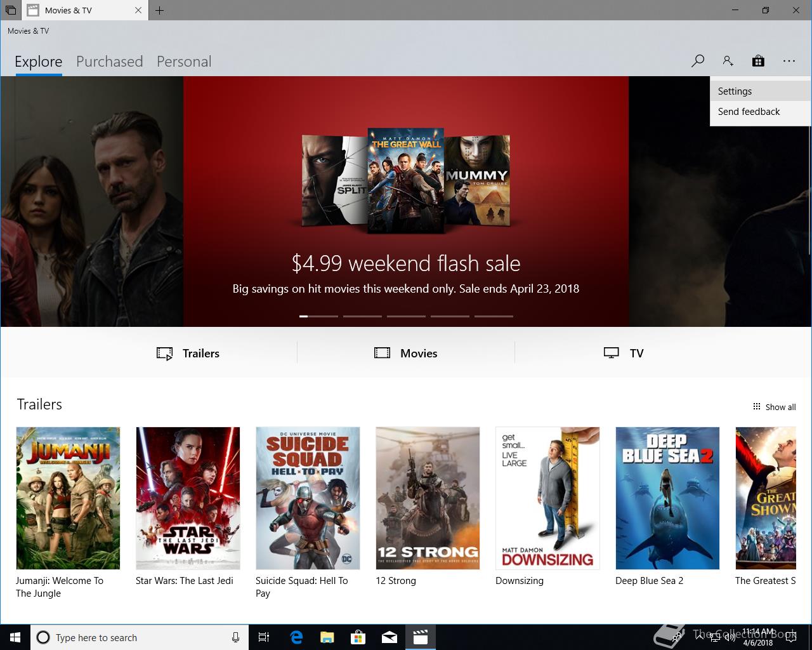
Task: Open the Movies category button
Action: coord(406,353)
